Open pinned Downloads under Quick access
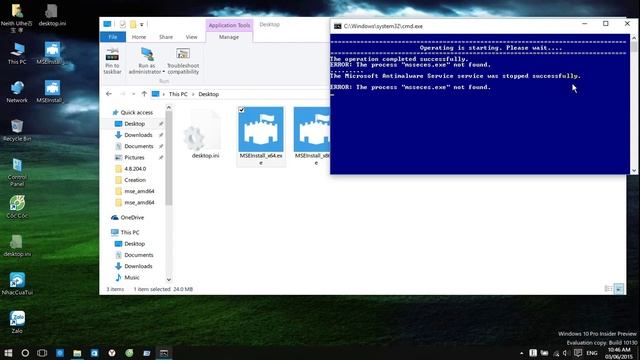The height and width of the screenshot is (360, 640). [138, 135]
